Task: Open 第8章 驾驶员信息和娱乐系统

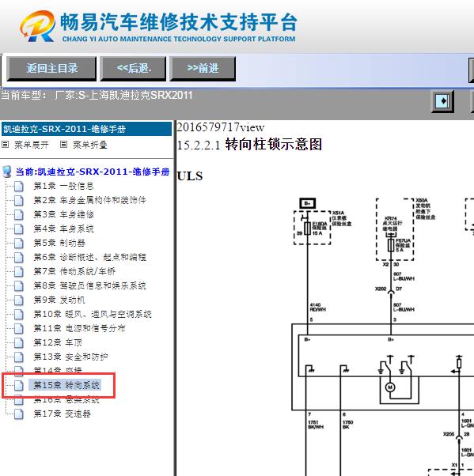Action: click(x=89, y=285)
